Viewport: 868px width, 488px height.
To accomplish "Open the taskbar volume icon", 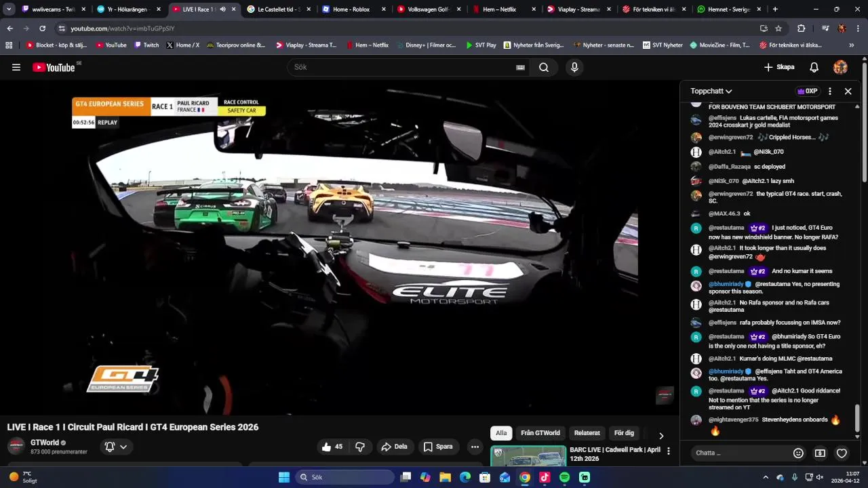I will pyautogui.click(x=820, y=477).
